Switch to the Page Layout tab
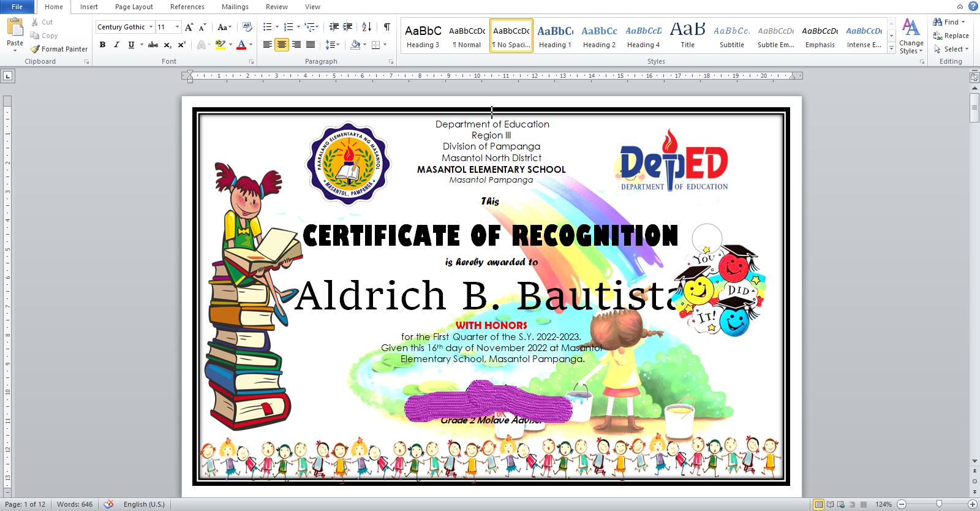Viewport: 980px width, 511px height. point(134,7)
